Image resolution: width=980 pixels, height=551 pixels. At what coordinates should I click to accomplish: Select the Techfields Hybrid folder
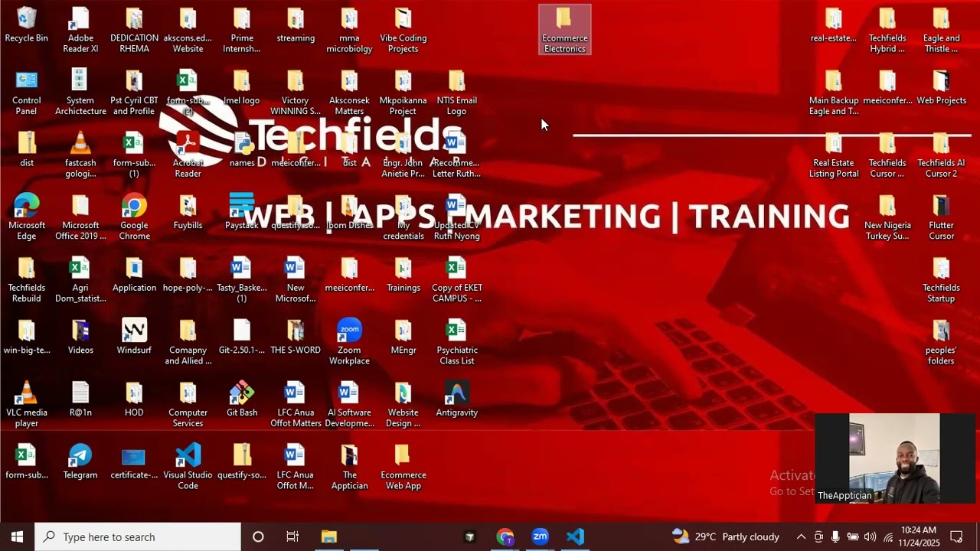pos(887,31)
